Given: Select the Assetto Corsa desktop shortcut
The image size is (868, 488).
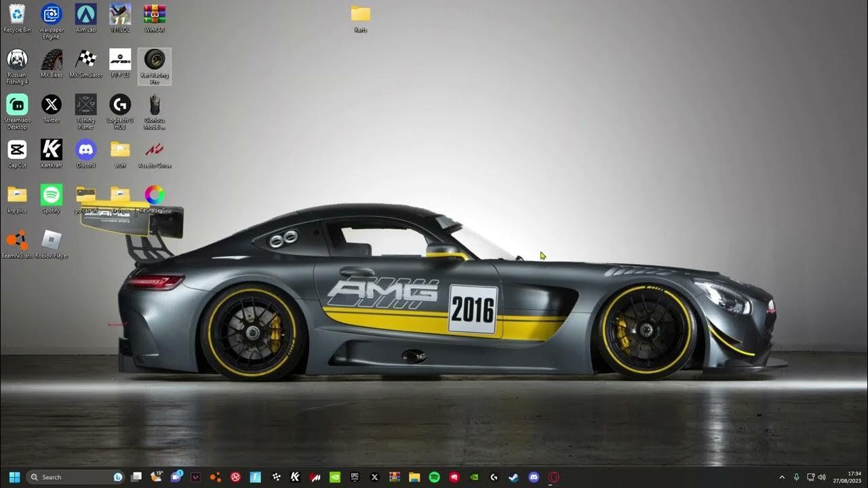Looking at the screenshot, I should point(155,150).
